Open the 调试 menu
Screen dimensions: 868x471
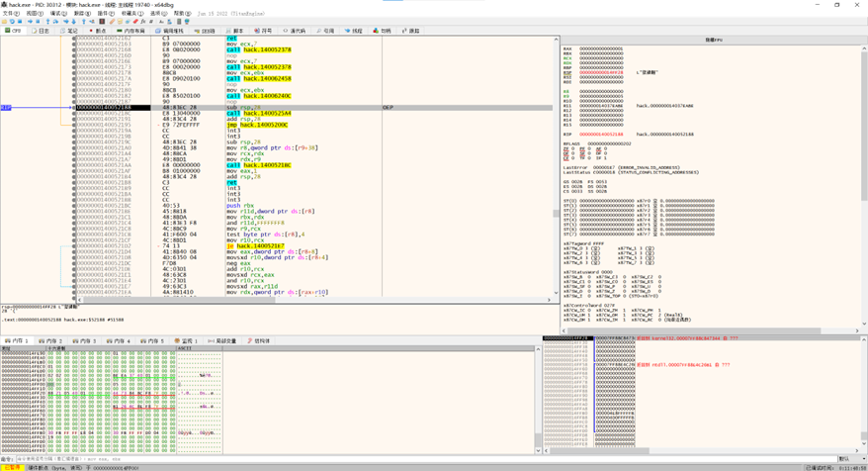tap(58, 13)
